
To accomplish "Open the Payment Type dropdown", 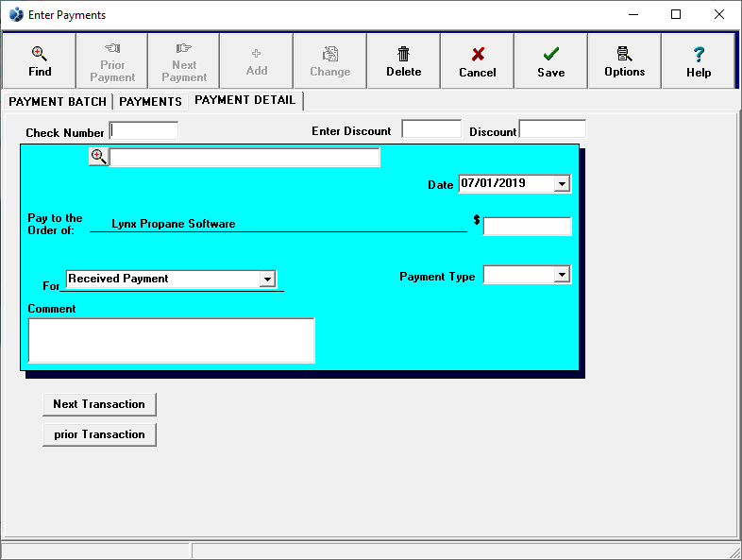I will tap(562, 275).
